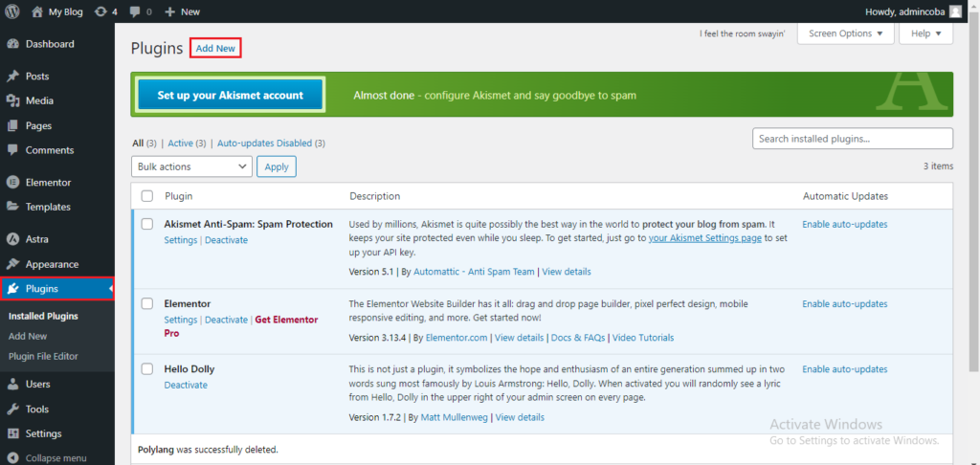The width and height of the screenshot is (980, 465).
Task: Check the Elementor plugin checkbox
Action: [146, 303]
